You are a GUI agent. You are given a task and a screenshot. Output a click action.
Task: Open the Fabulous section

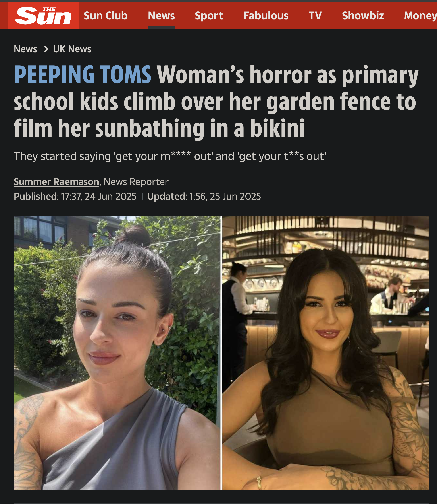pyautogui.click(x=266, y=16)
